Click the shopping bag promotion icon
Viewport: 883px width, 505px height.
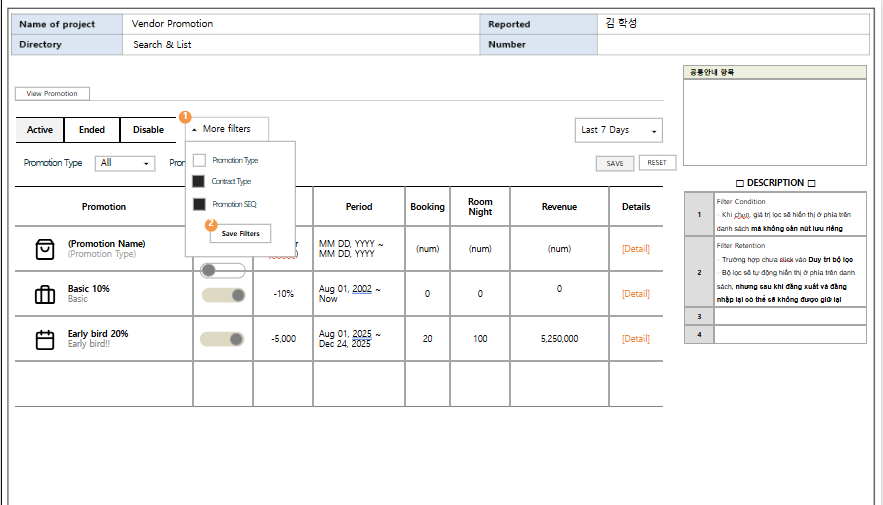click(45, 249)
